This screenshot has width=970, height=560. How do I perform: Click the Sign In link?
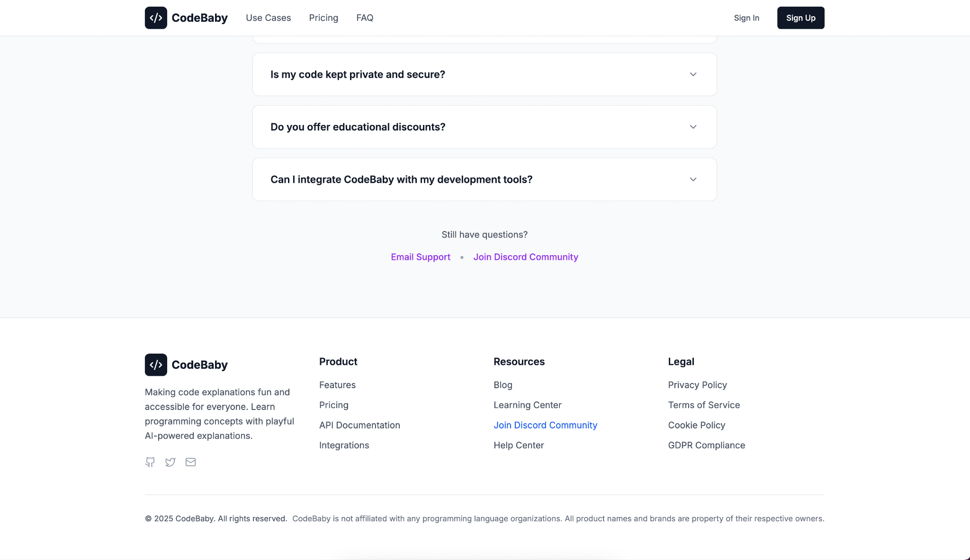click(746, 18)
